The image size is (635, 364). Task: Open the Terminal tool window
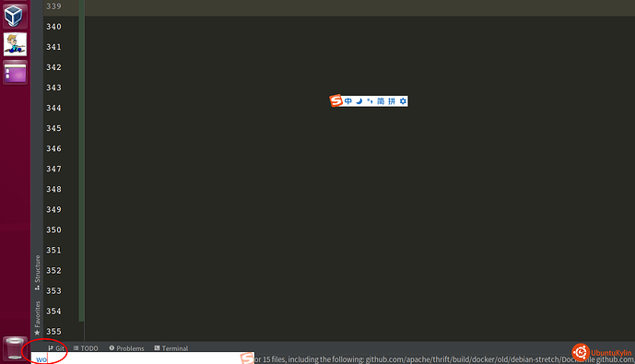(171, 348)
